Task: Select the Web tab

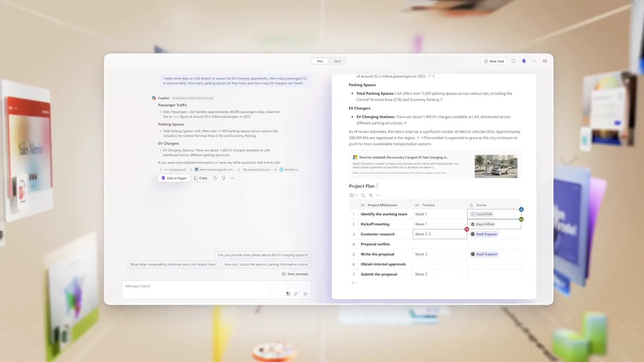Action: click(x=320, y=61)
